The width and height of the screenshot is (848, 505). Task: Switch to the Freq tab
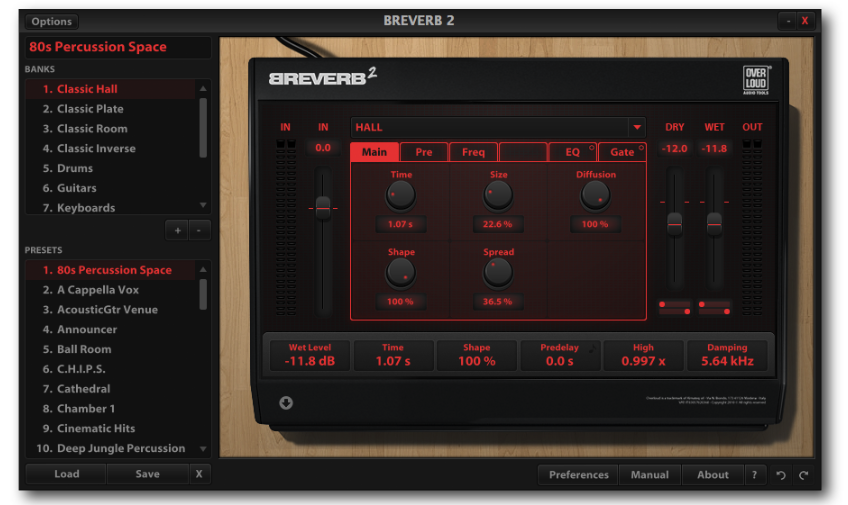pos(473,152)
